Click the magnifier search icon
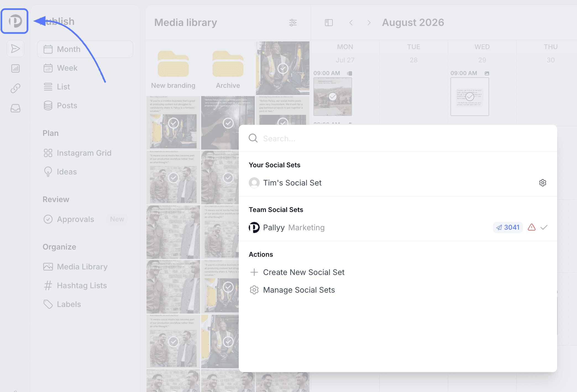The image size is (577, 392). point(253,138)
